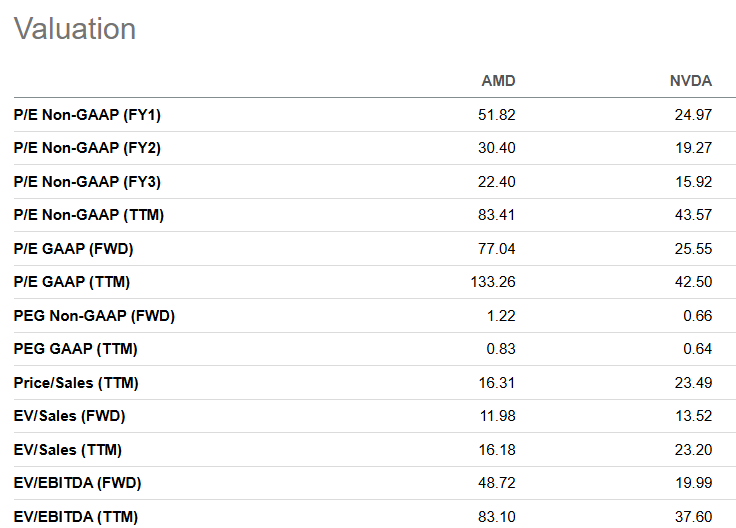Select the AMD column header
Viewport: 736px width, 528px height.
click(498, 81)
